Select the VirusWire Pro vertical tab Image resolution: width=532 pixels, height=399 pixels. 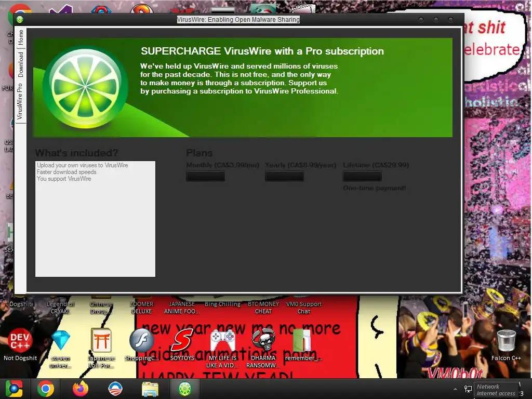click(20, 101)
